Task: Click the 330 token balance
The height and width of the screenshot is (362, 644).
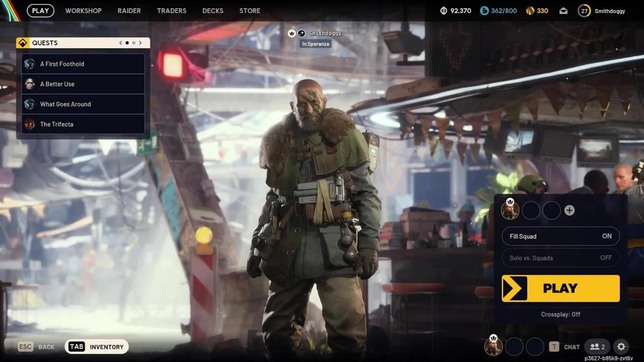Action: click(x=542, y=11)
